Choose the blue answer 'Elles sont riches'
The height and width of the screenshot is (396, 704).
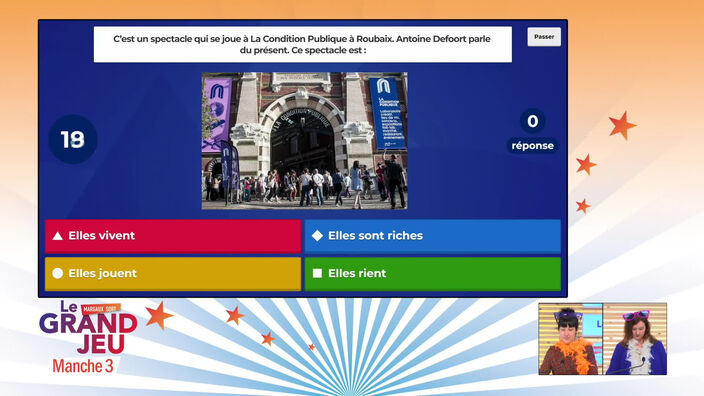click(432, 236)
